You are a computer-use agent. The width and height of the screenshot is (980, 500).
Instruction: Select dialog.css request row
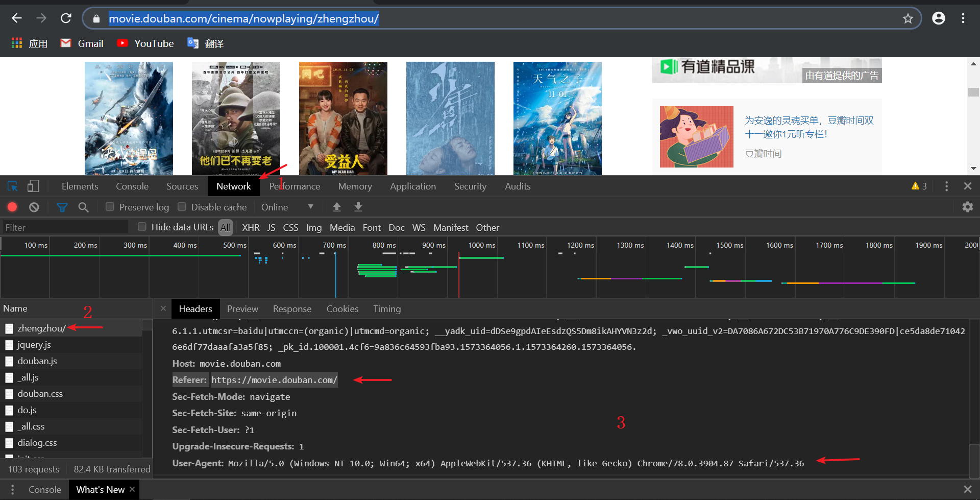point(71,443)
